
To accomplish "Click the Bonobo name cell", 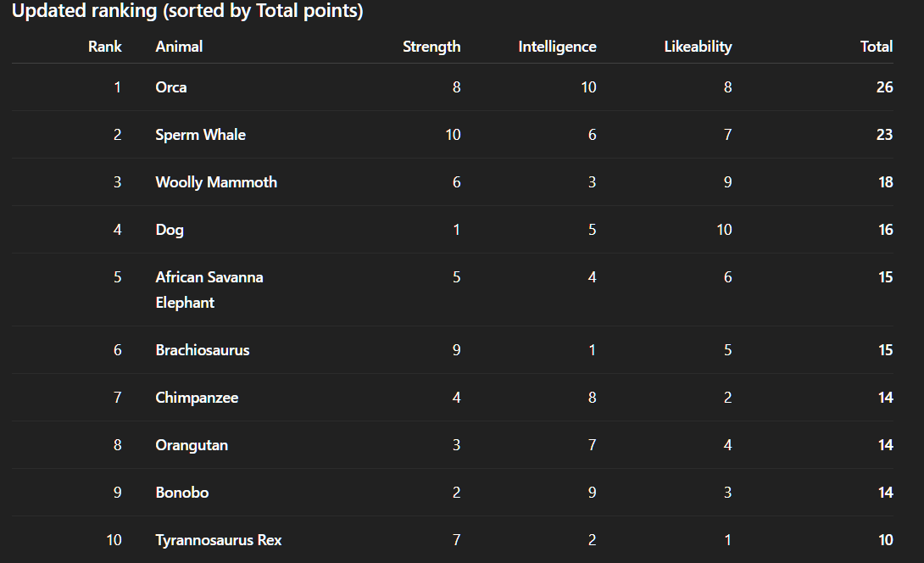I will [182, 493].
